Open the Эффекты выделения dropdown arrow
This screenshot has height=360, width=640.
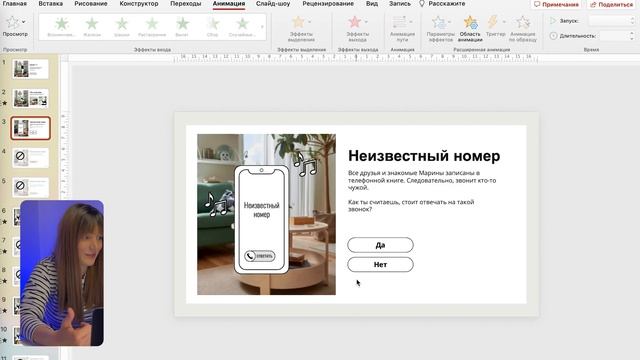pos(310,21)
